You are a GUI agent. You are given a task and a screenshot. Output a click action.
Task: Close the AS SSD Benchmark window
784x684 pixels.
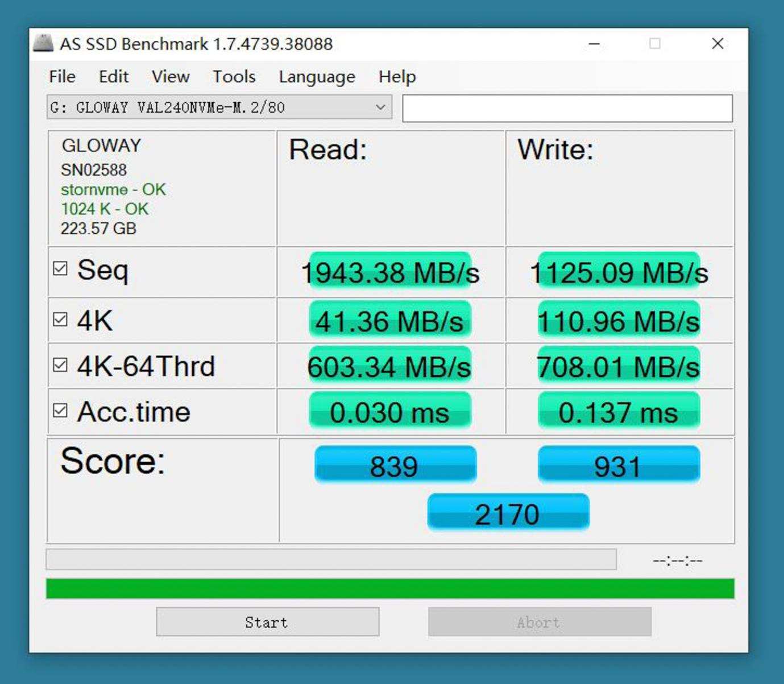click(x=717, y=44)
